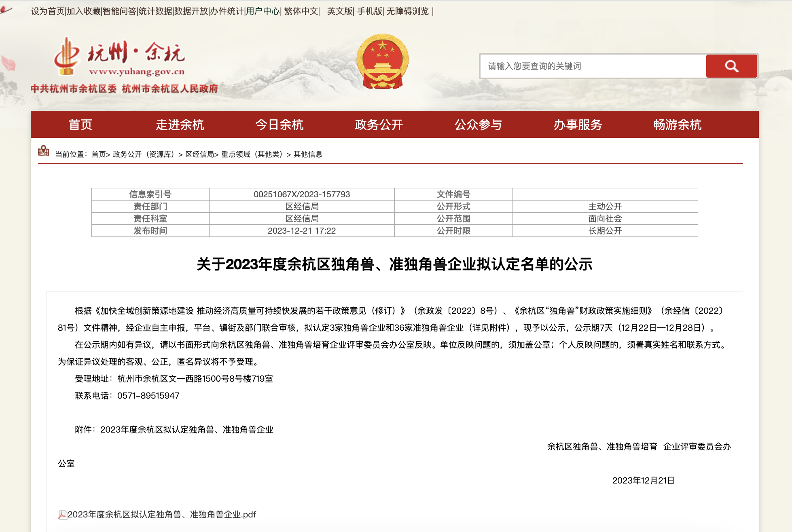Click the index number 00251067X/2023-157793 cell
The height and width of the screenshot is (532, 792).
[302, 194]
